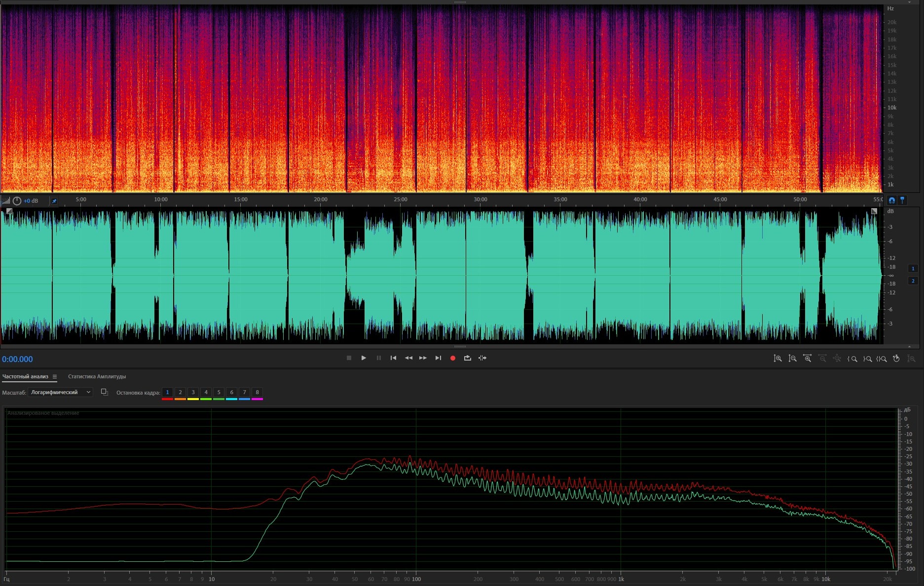Open the Частотный анализ panel menu
Viewport: 924px width, 586px height.
point(55,377)
